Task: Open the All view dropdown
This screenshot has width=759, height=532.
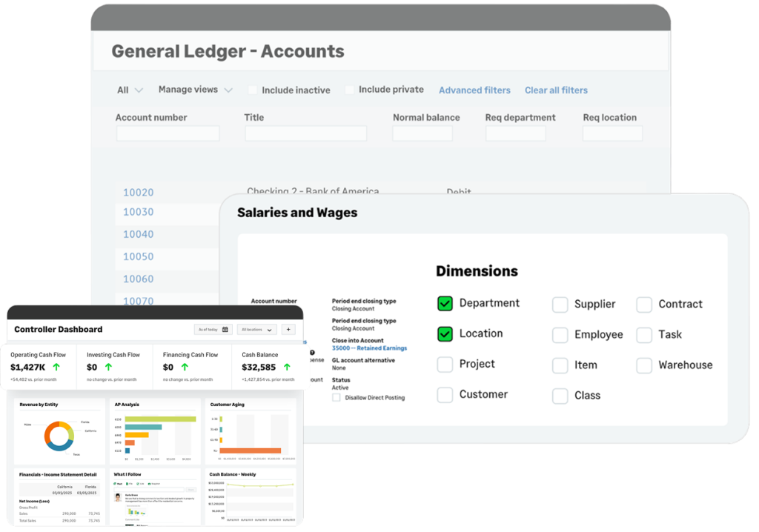Action: tap(130, 90)
